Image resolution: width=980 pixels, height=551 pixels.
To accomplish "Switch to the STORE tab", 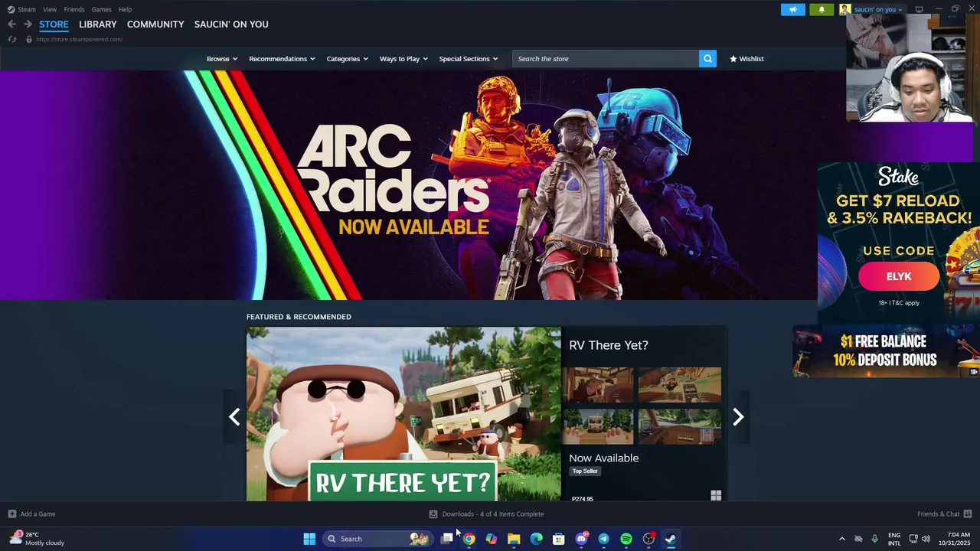I will click(54, 24).
